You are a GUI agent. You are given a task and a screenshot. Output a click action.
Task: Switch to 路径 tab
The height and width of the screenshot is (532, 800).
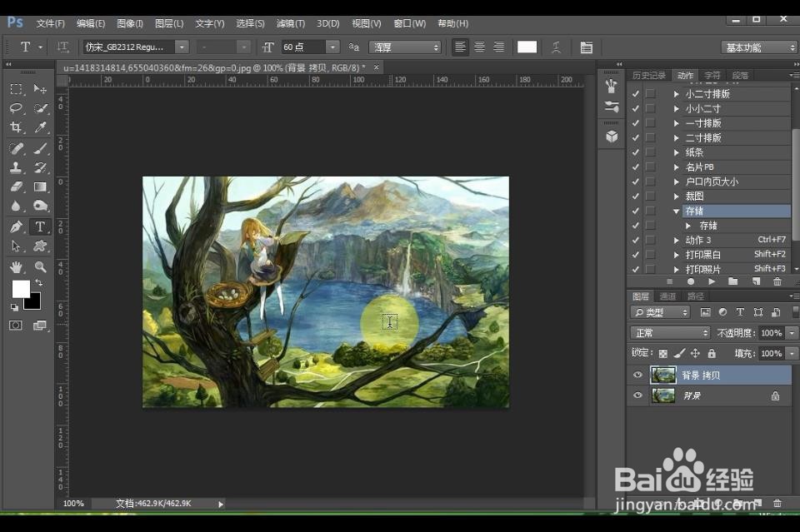[x=695, y=296]
